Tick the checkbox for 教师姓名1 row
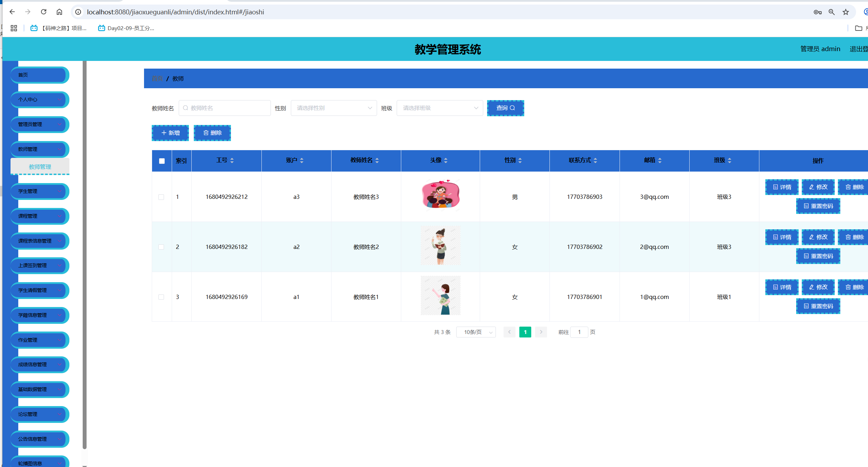The image size is (868, 467). click(x=161, y=297)
